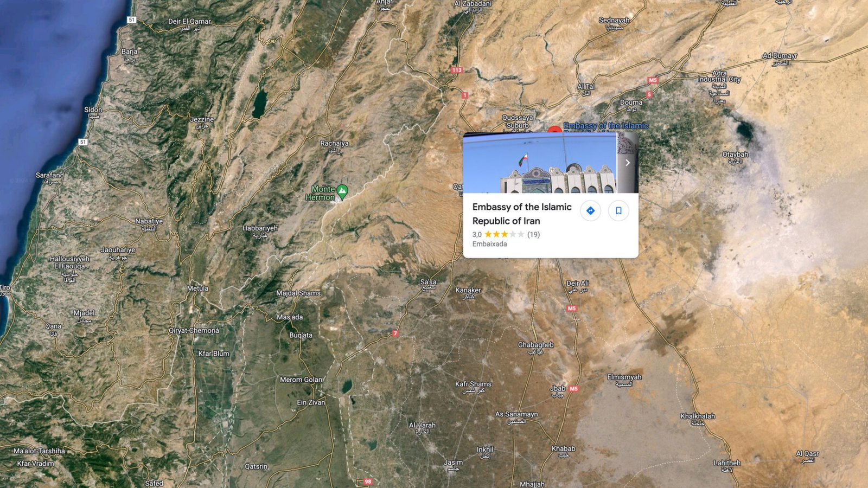The width and height of the screenshot is (868, 488).
Task: Click the directions icon in embassy card
Action: coord(590,210)
